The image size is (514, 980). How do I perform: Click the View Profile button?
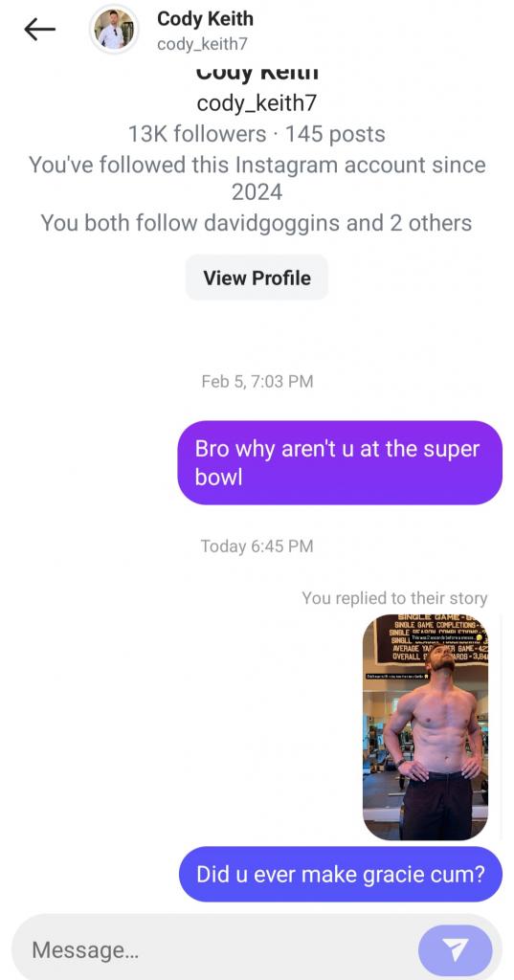click(x=257, y=278)
